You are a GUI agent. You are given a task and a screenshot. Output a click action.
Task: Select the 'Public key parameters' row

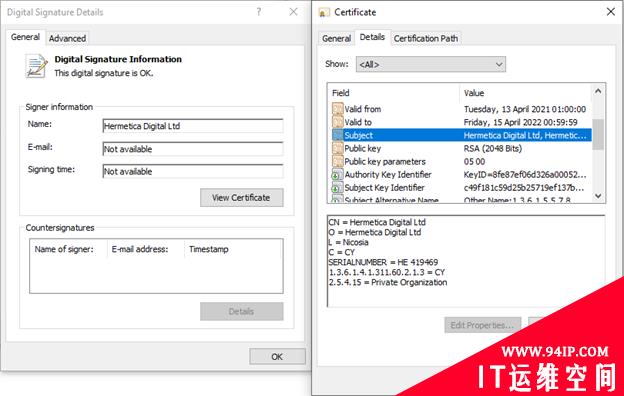coord(461,161)
